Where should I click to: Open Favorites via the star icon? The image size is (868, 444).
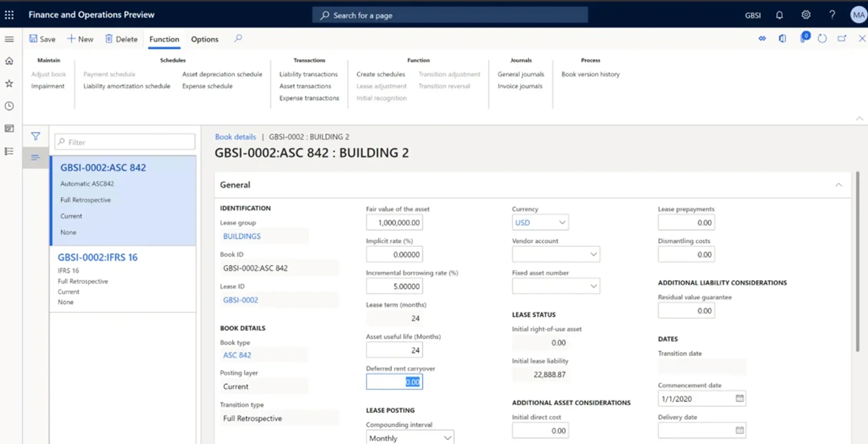pos(9,83)
